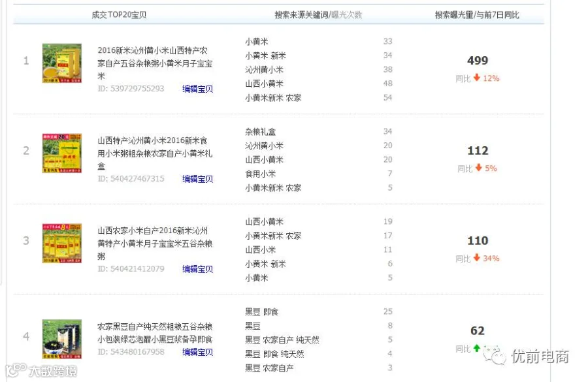Click 编辑宝贝 link for ID 540421412079
Viewport: 588px width, 382px height.
pyautogui.click(x=197, y=269)
